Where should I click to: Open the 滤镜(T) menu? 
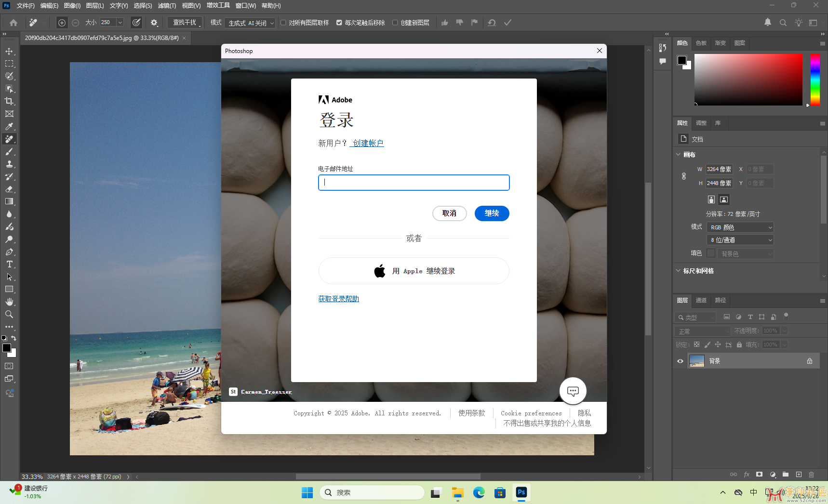tap(167, 6)
